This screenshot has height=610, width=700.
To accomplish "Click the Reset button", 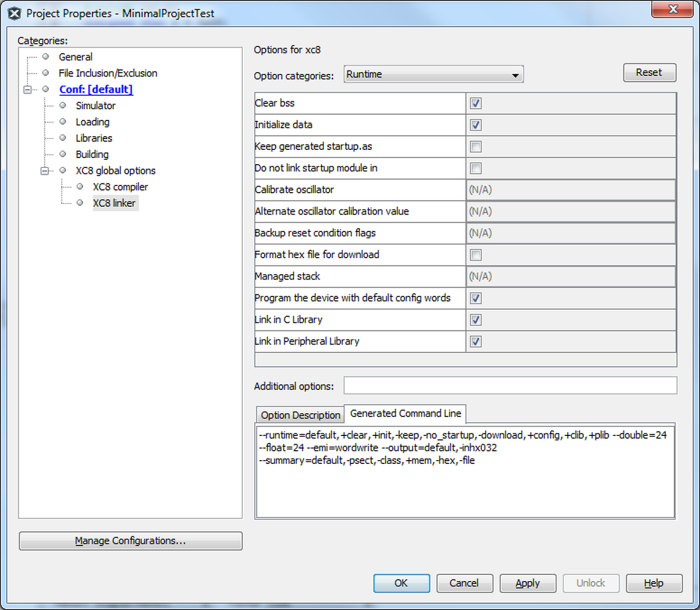I will (650, 73).
